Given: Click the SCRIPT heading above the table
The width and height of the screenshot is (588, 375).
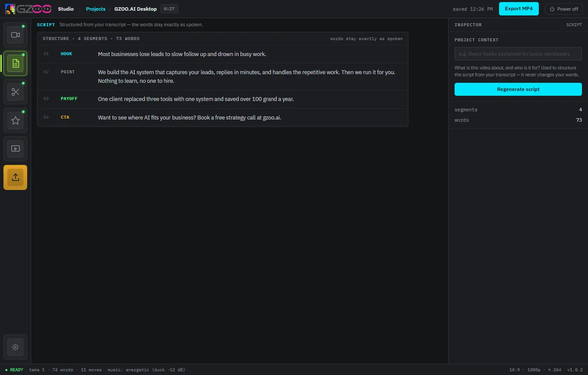Looking at the screenshot, I should (46, 25).
